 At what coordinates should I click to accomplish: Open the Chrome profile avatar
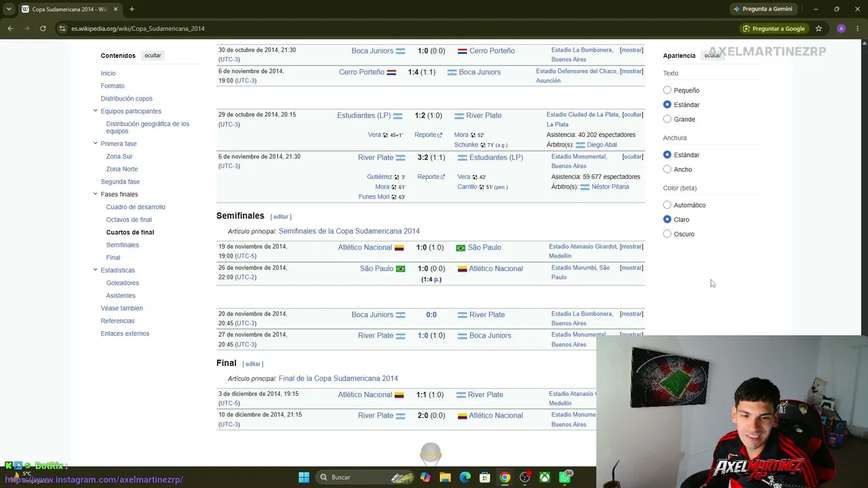[x=841, y=28]
